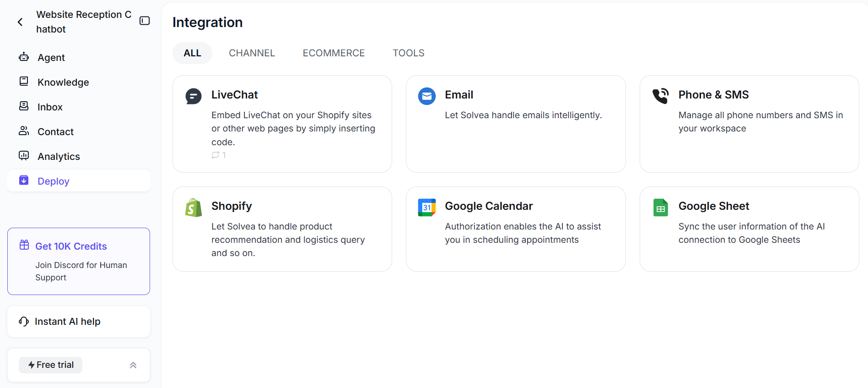Click the Inbox icon in the sidebar

24,106
